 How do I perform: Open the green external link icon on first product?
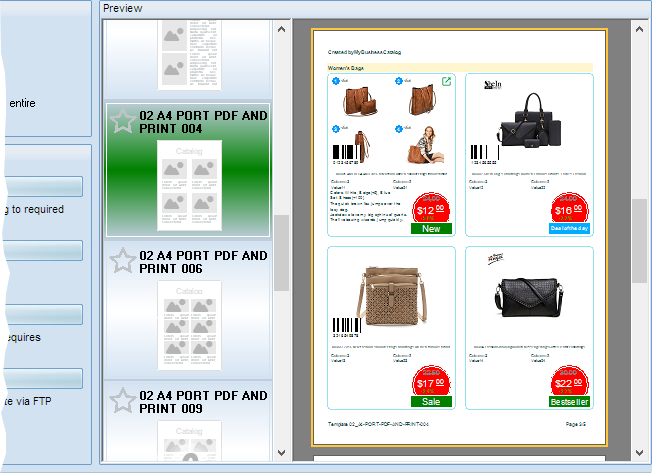click(446, 81)
